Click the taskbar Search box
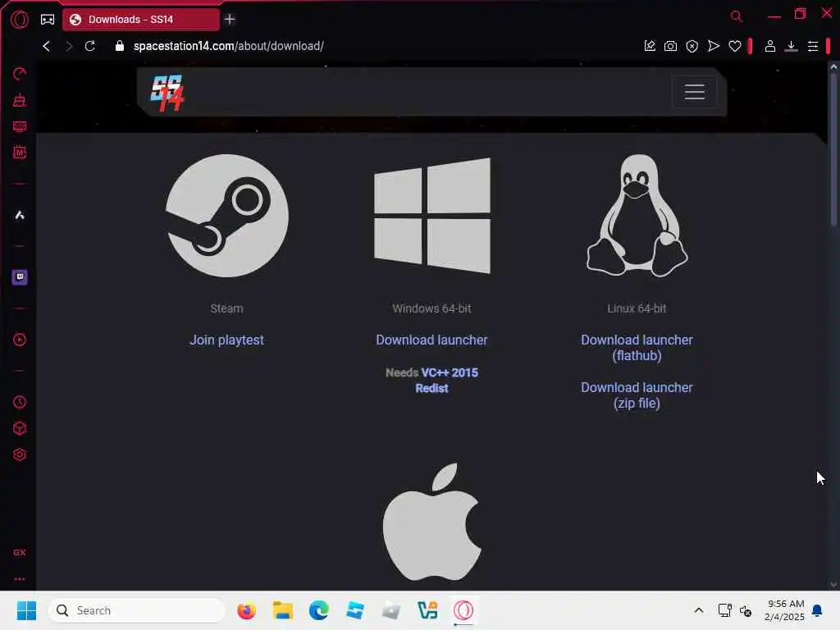 (137, 610)
